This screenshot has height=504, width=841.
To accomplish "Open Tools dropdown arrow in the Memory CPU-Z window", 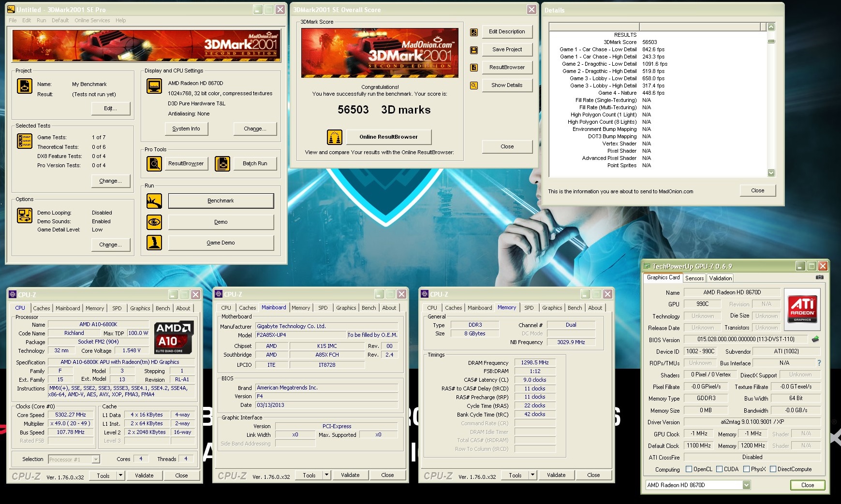I will (x=533, y=475).
